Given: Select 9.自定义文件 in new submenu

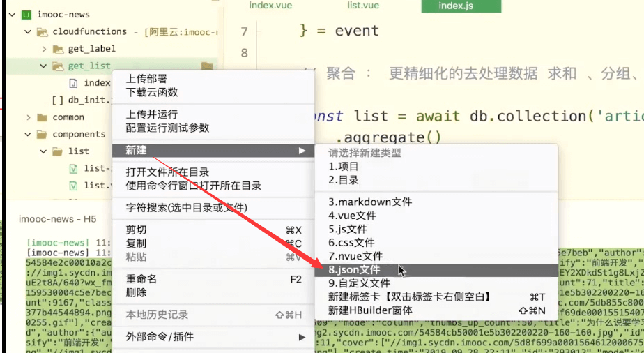Looking at the screenshot, I should click(x=436, y=283).
